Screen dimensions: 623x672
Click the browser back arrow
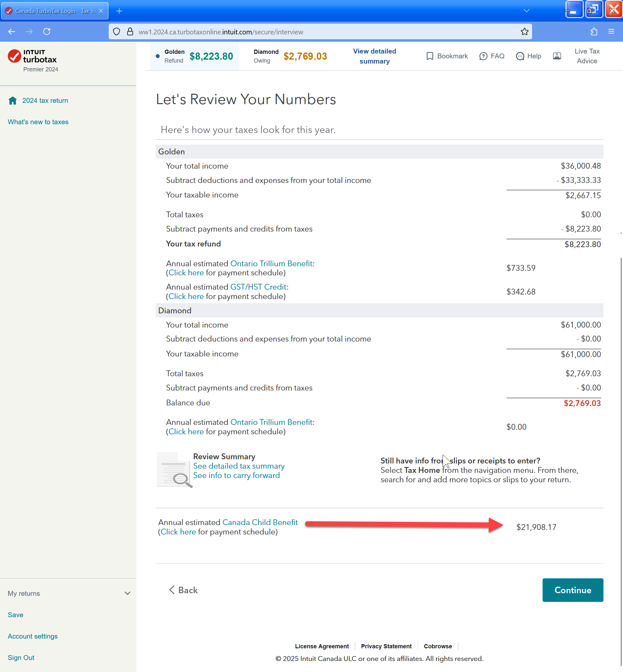[12, 32]
